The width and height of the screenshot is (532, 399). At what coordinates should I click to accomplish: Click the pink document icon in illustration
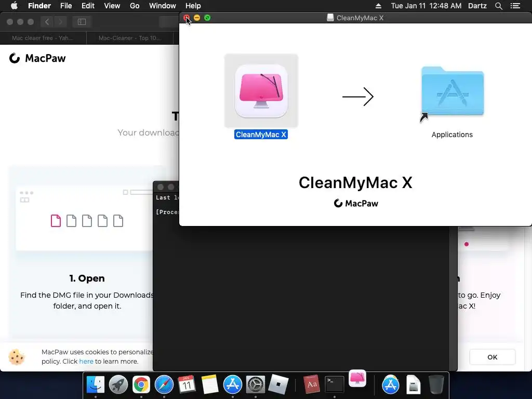click(x=56, y=220)
